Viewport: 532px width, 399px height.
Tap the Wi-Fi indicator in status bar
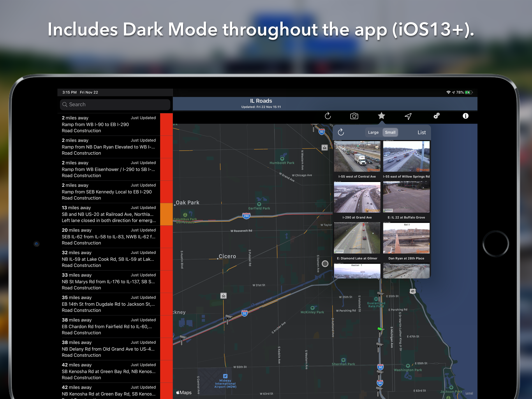(x=448, y=92)
